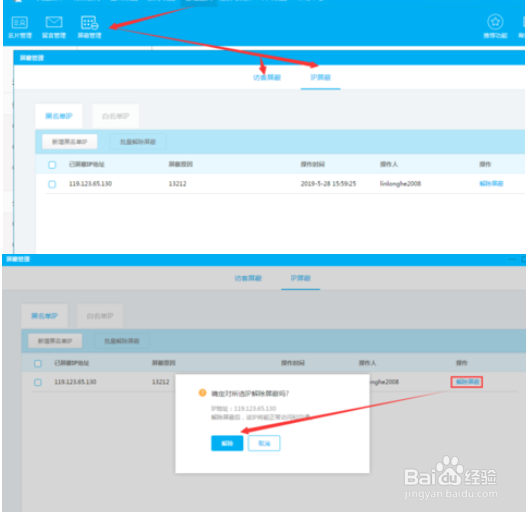Click reason 13212 cell in undimmed table
The image size is (527, 512).
(x=177, y=184)
